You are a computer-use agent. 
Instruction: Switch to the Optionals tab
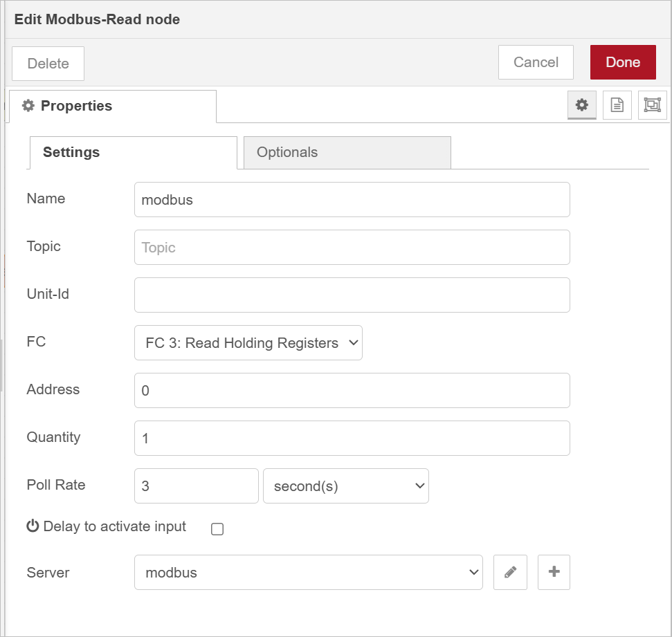tap(347, 153)
